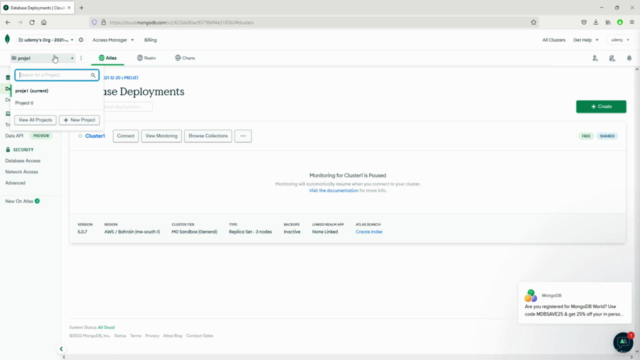This screenshot has width=640, height=360.
Task: Open the Visit the documentation link
Action: tap(333, 191)
